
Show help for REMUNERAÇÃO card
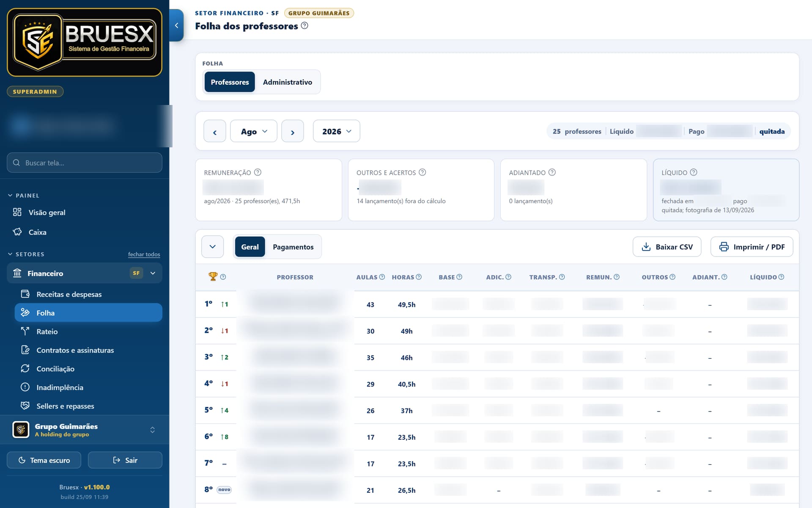click(x=258, y=172)
